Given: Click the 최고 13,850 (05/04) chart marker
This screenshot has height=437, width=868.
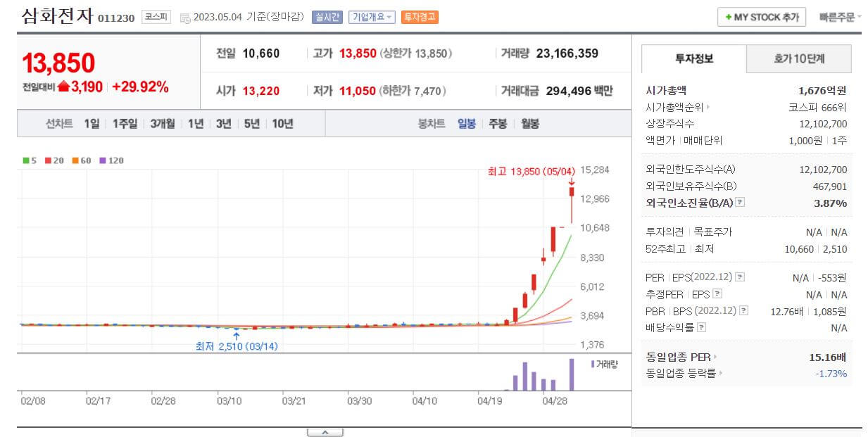Looking at the screenshot, I should point(532,171).
